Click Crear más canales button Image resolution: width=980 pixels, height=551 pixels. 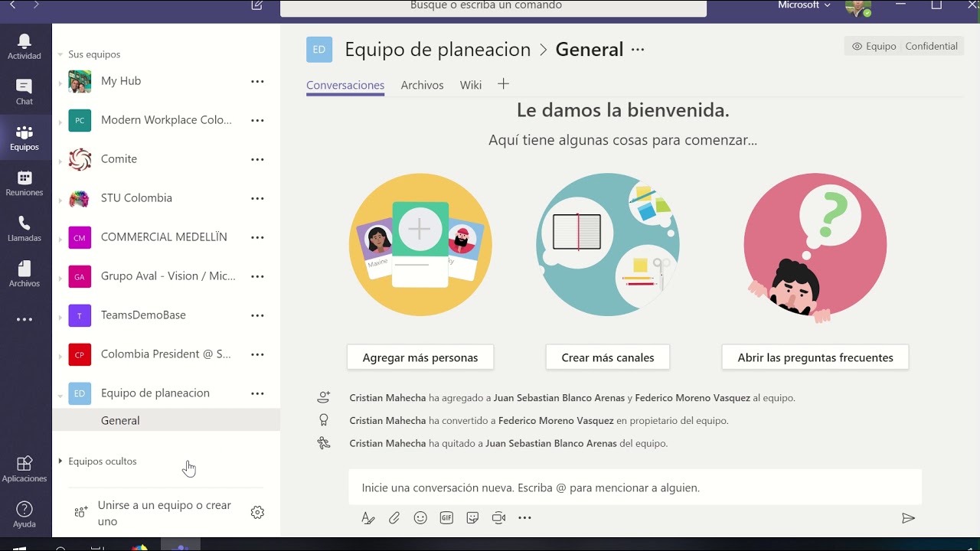pyautogui.click(x=608, y=357)
